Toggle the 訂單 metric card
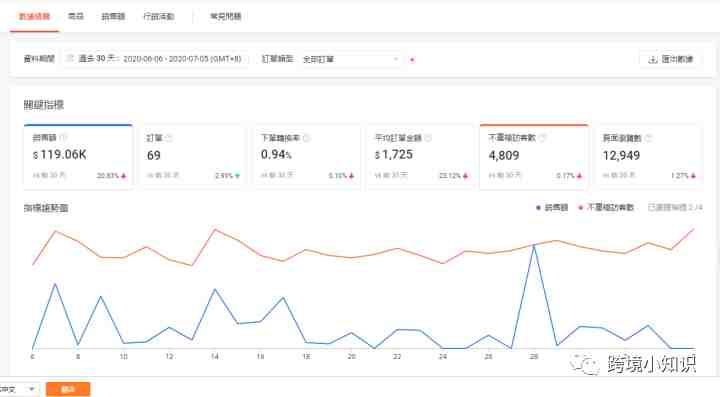 coord(192,157)
